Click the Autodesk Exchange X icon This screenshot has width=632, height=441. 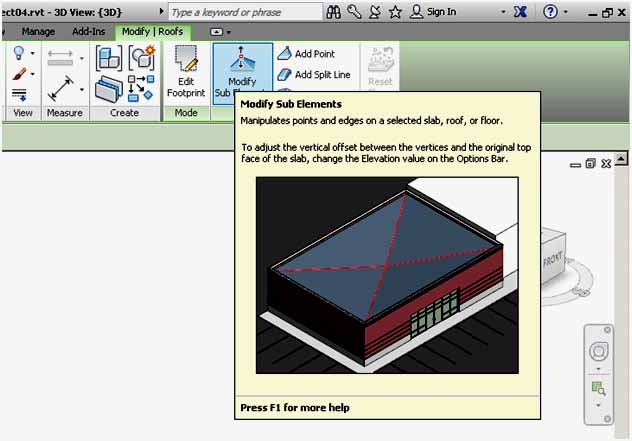520,12
